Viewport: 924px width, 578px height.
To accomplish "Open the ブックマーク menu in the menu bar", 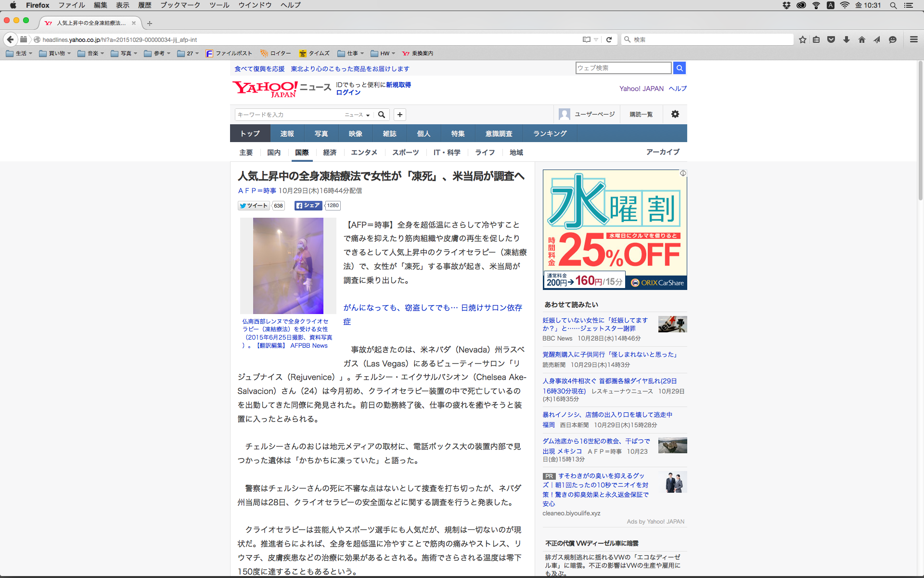I will coord(180,5).
